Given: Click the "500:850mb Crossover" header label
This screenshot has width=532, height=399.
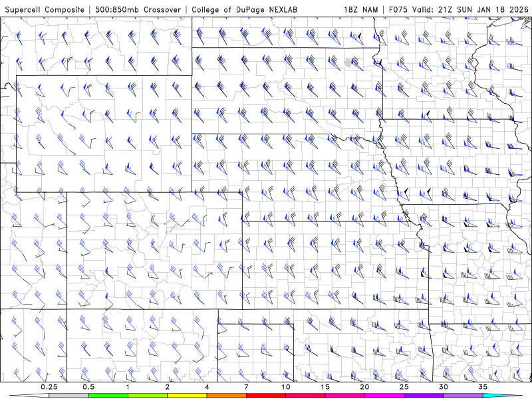Looking at the screenshot, I should point(138,9).
